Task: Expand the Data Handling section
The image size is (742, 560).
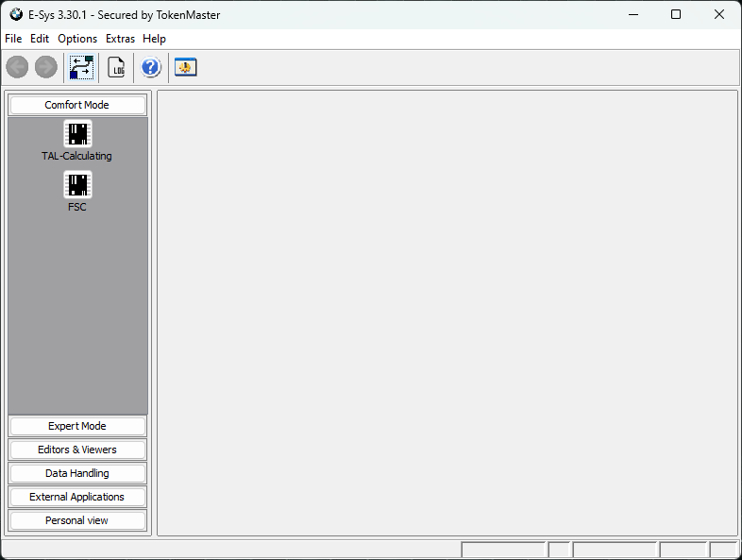Action: [x=77, y=473]
